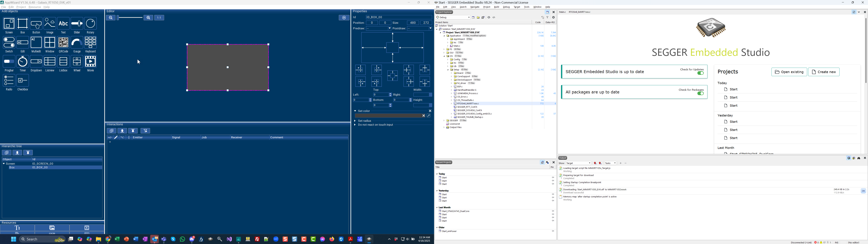Open the fonts resource button in Resources
868x244 pixels.
tap(17, 228)
